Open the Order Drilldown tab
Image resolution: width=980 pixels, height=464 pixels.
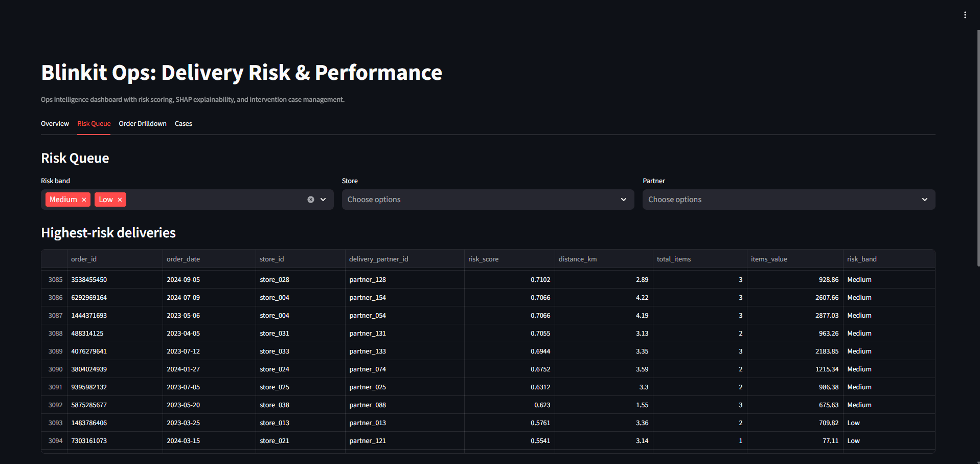(143, 124)
